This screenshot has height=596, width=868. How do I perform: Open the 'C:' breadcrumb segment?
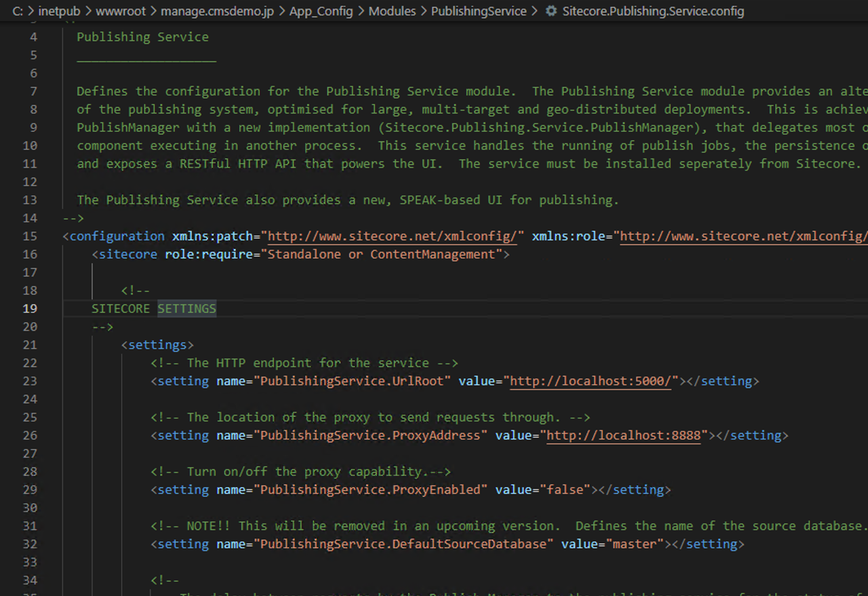(18, 11)
